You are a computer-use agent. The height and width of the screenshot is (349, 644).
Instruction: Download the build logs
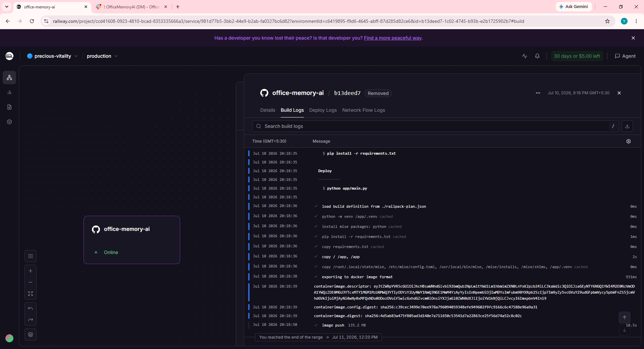pos(627,126)
